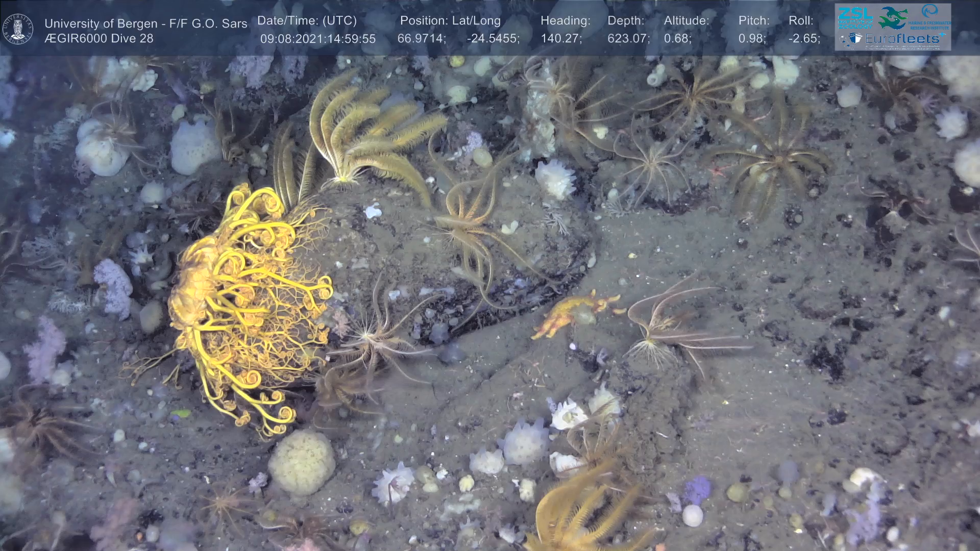Click the ZSL Institute of Zoology logo

coord(855,17)
